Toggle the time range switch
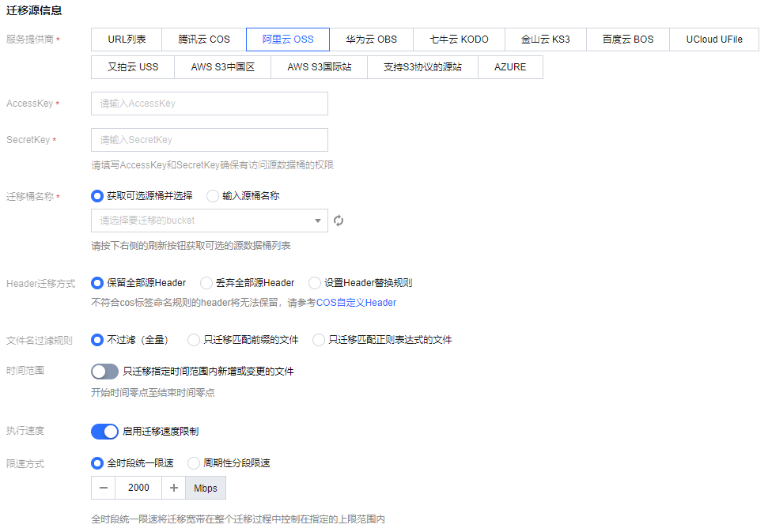Image resolution: width=768 pixels, height=532 pixels. point(104,372)
